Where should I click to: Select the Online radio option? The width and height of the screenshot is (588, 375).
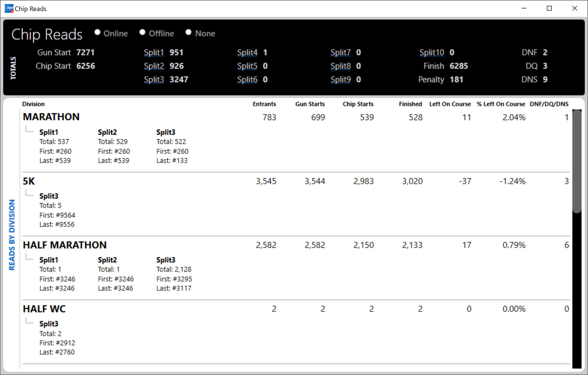click(97, 32)
